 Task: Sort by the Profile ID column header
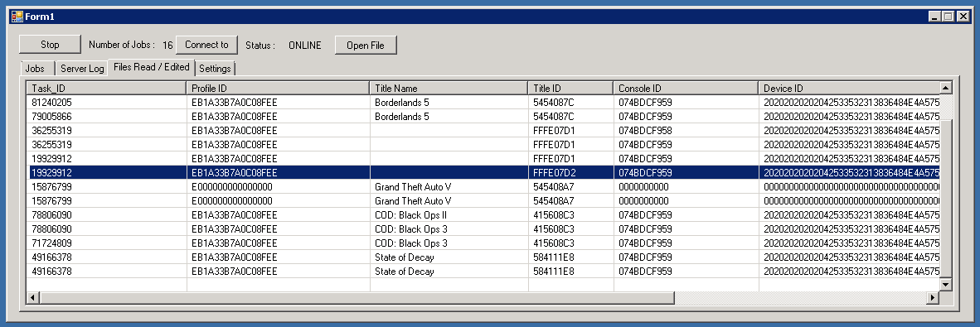[278, 88]
